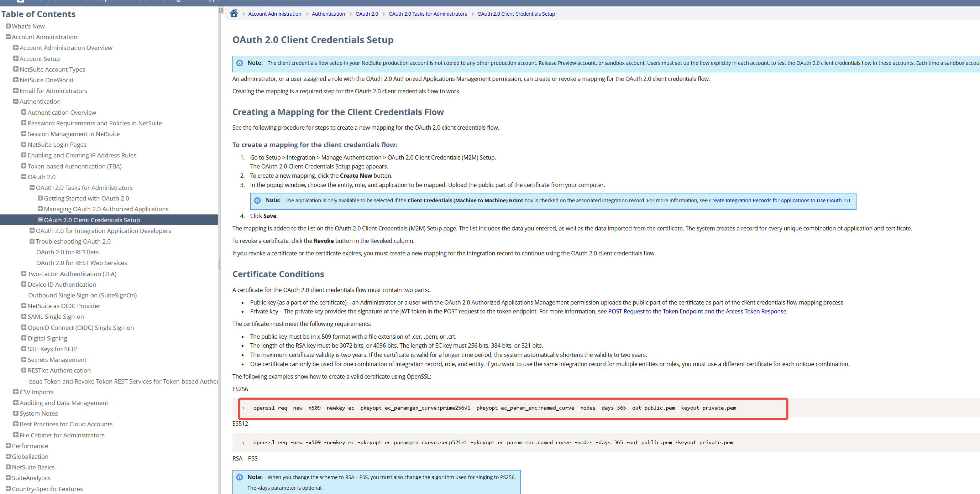The width and height of the screenshot is (980, 494).
Task: Open OAuth 2.0 for RESTlets page
Action: [x=67, y=252]
